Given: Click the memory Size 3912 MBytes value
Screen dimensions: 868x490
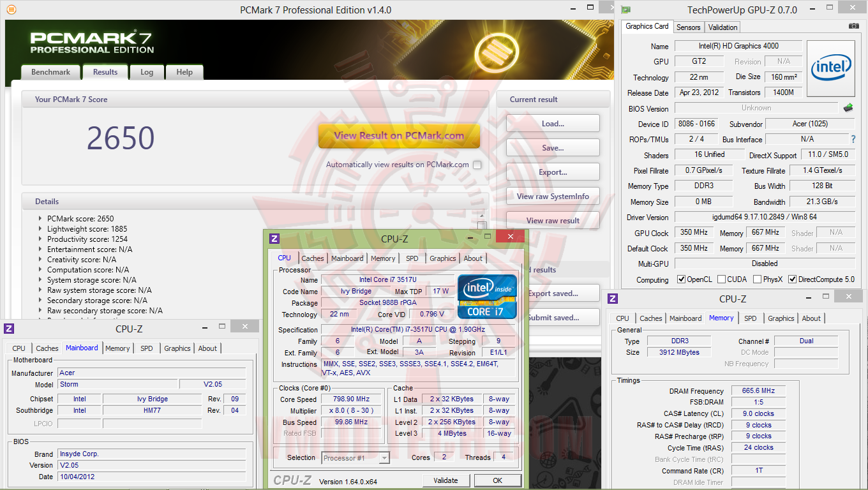Looking at the screenshot, I should tap(678, 352).
